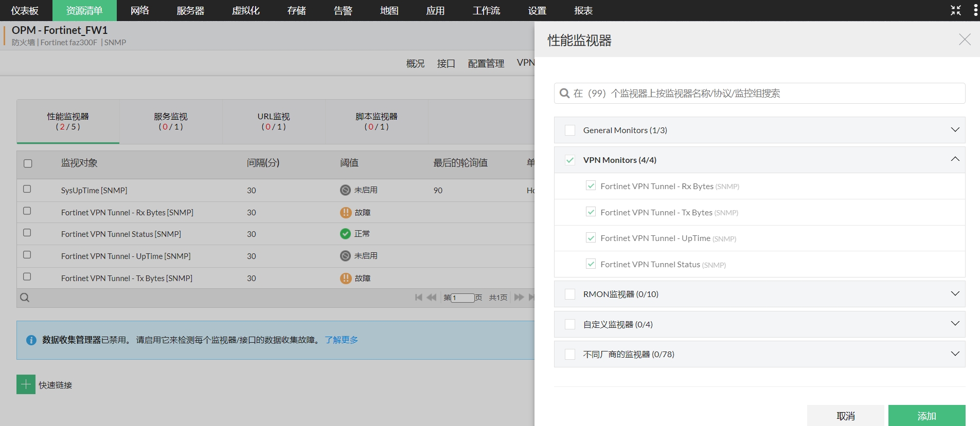
Task: Check the Rx Bytes [SNMP] table row checkbox
Action: [27, 211]
